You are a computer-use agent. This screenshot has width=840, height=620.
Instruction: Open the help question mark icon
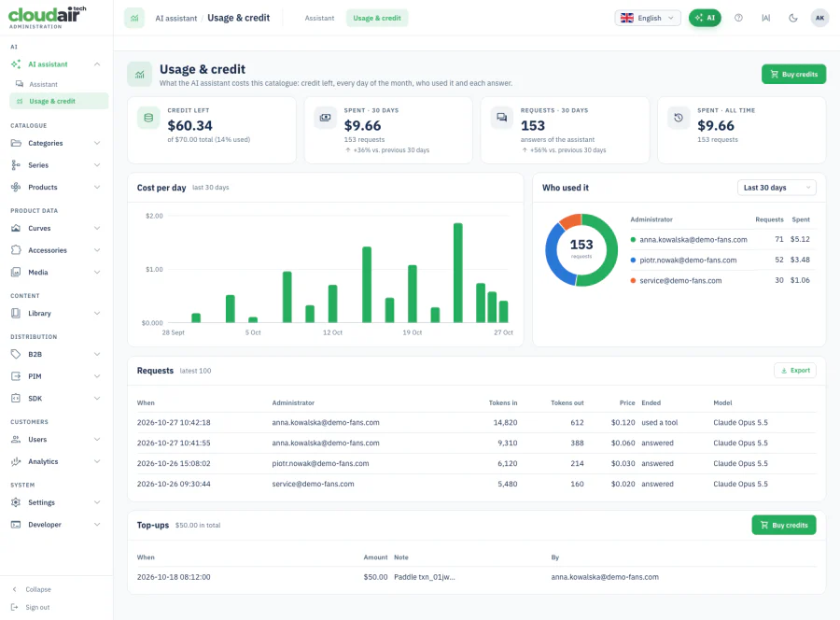(738, 18)
